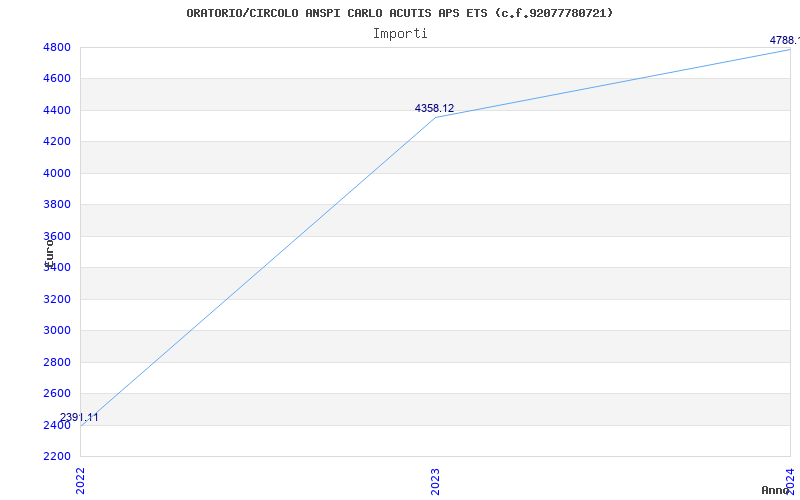
Task: Click the Anno x-axis title
Action: [776, 490]
